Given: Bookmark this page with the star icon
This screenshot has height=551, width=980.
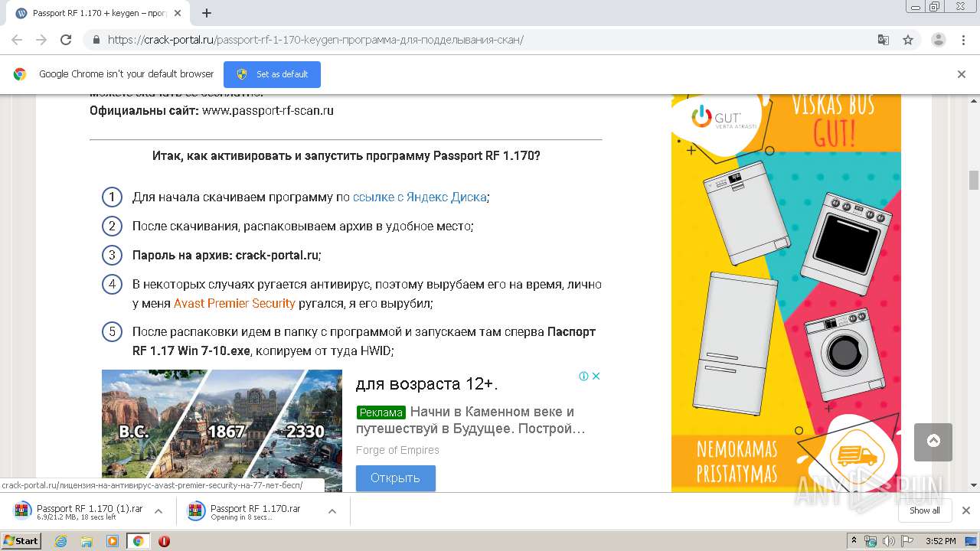Looking at the screenshot, I should (x=908, y=40).
